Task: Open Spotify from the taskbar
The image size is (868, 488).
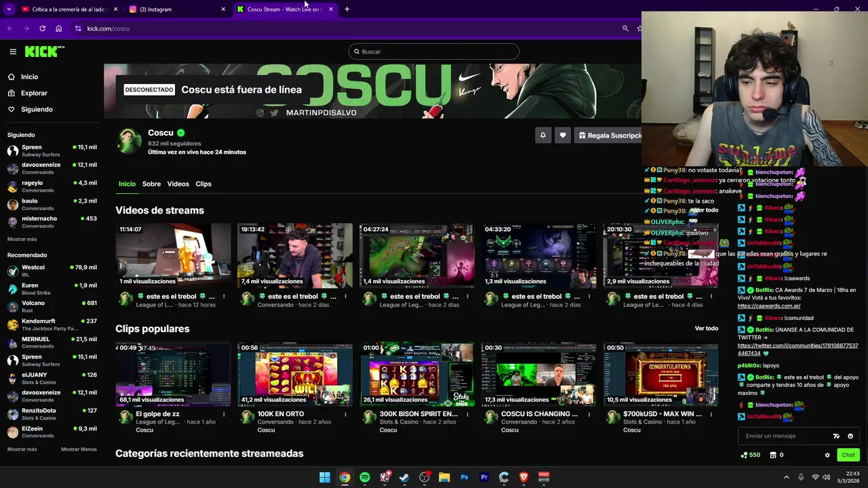Action: coord(365,477)
